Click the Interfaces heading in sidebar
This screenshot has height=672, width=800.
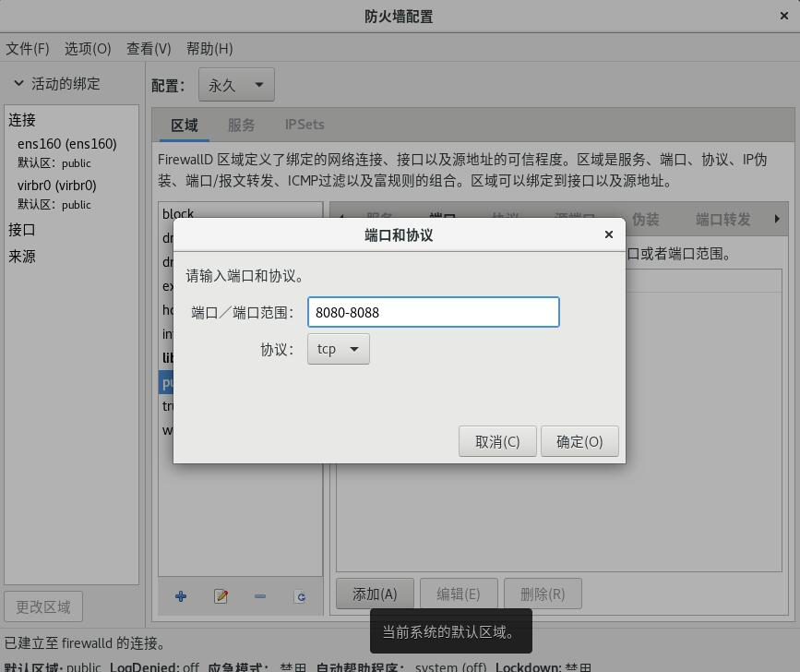point(22,230)
